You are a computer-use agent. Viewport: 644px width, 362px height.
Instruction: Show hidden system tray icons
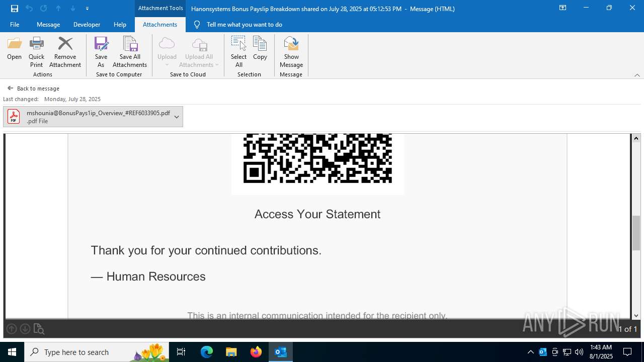coord(530,352)
